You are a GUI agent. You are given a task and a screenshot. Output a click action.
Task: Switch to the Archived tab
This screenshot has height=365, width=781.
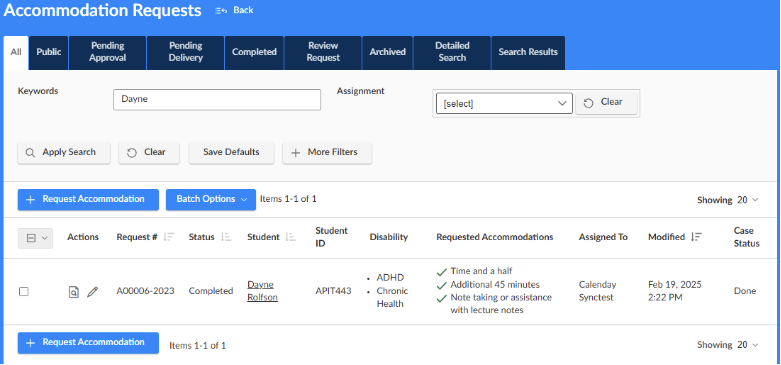(x=388, y=52)
